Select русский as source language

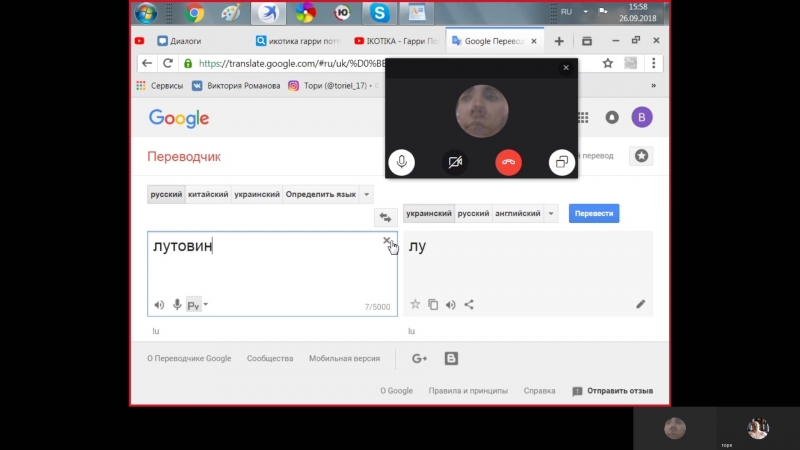click(x=166, y=194)
